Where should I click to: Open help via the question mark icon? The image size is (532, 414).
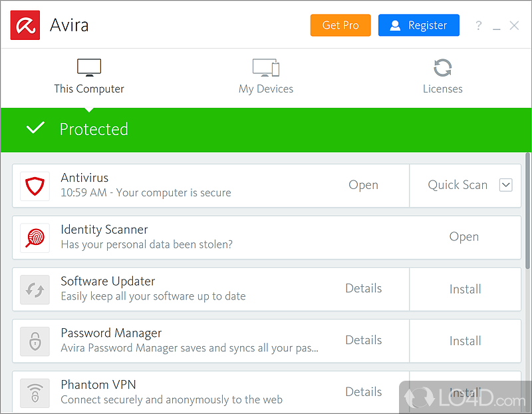(478, 26)
